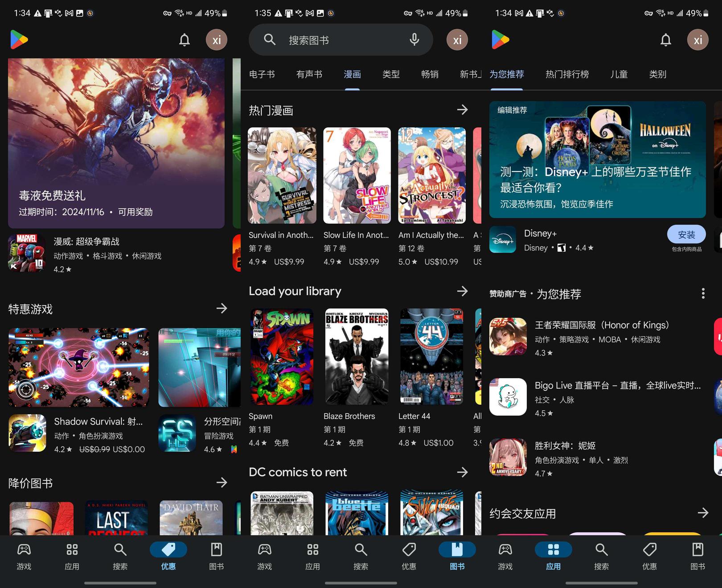Switch to the 儿童 tab
This screenshot has width=722, height=588.
[619, 74]
